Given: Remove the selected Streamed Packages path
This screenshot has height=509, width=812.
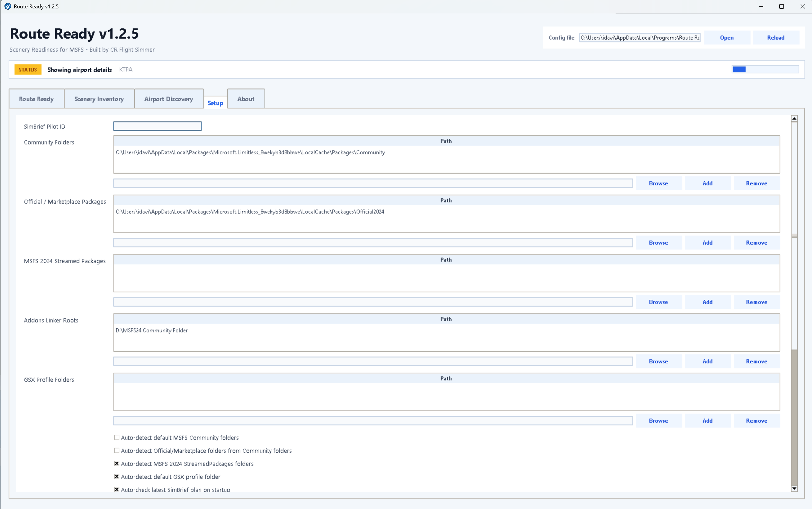Looking at the screenshot, I should (x=757, y=302).
